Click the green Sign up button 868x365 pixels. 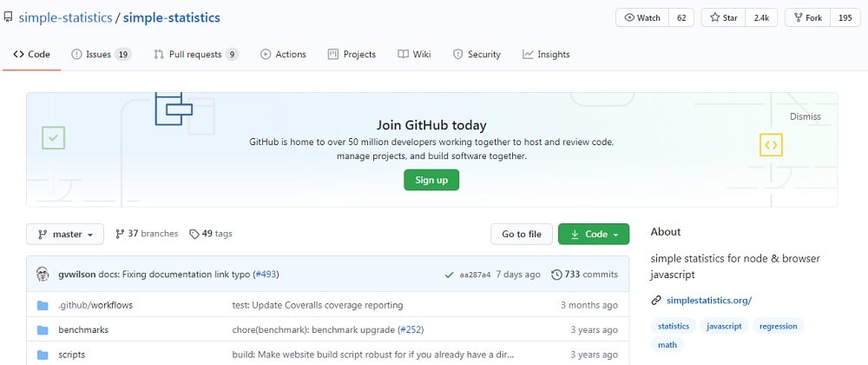click(x=431, y=180)
